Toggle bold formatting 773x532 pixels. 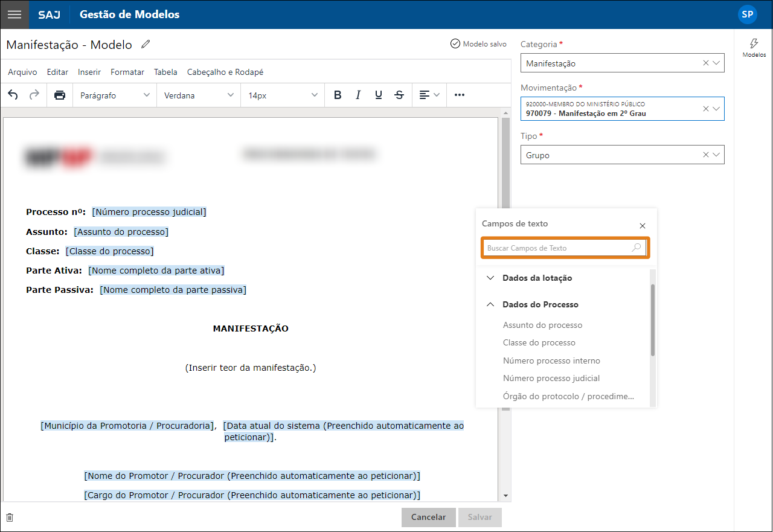point(338,95)
